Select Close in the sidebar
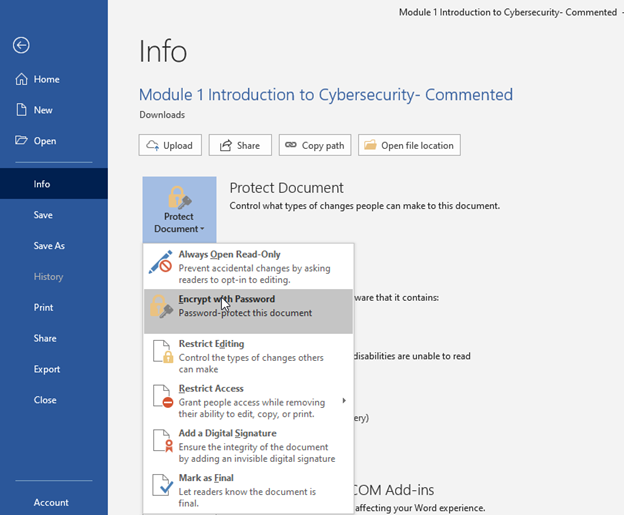 54,400
